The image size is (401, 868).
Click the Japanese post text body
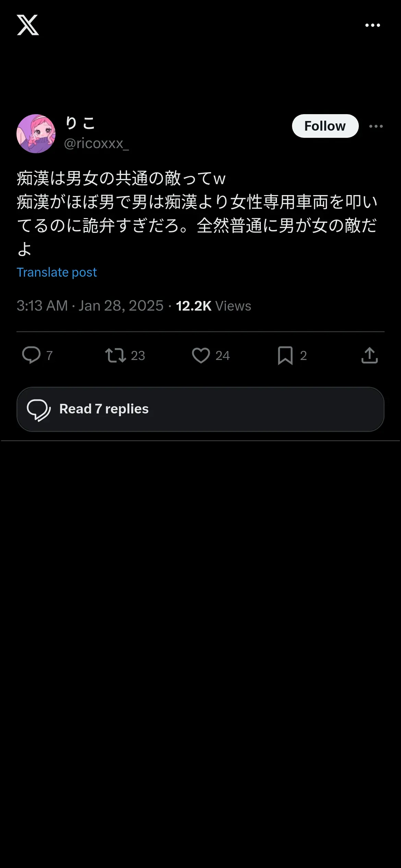click(197, 214)
